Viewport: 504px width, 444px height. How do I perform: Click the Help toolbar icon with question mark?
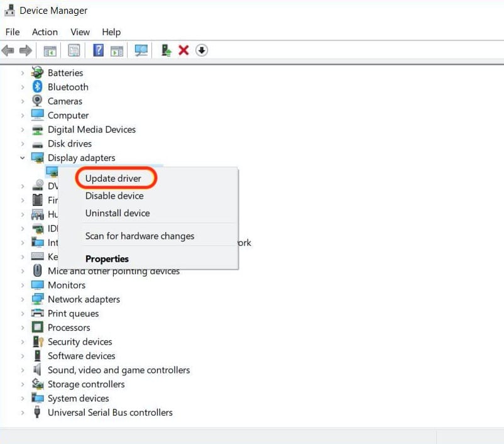click(98, 50)
